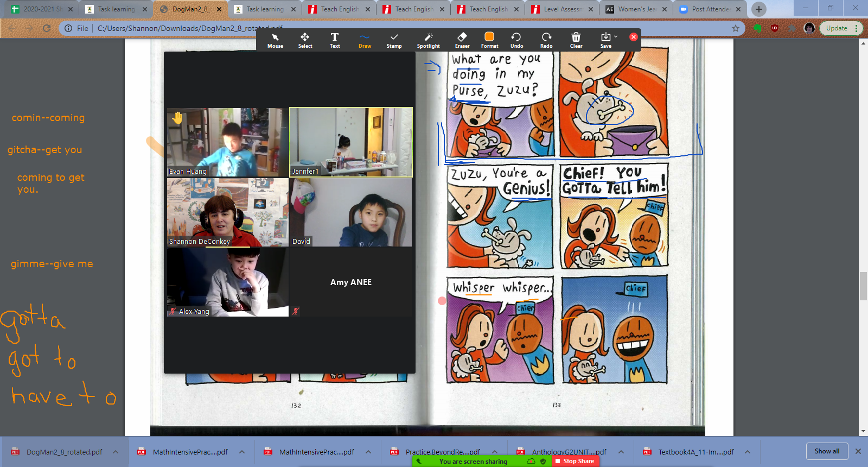Switch to the 2020-2021 spreadsheet tab
The height and width of the screenshot is (467, 868).
pos(41,9)
